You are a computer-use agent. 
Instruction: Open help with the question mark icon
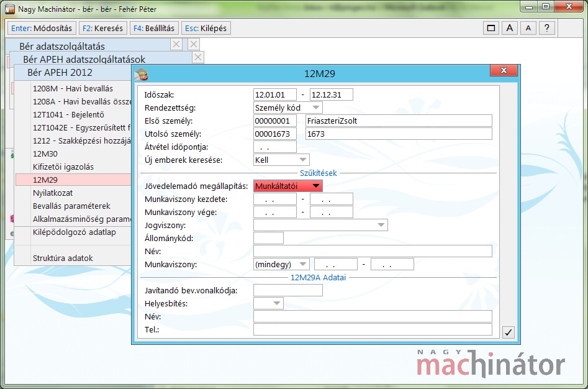[x=547, y=28]
